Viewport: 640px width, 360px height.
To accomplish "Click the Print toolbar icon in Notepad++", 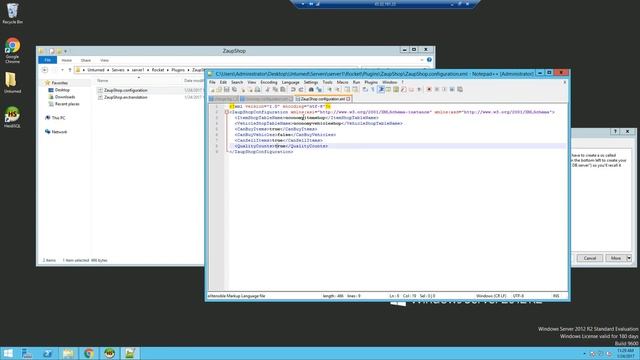I will point(257,89).
